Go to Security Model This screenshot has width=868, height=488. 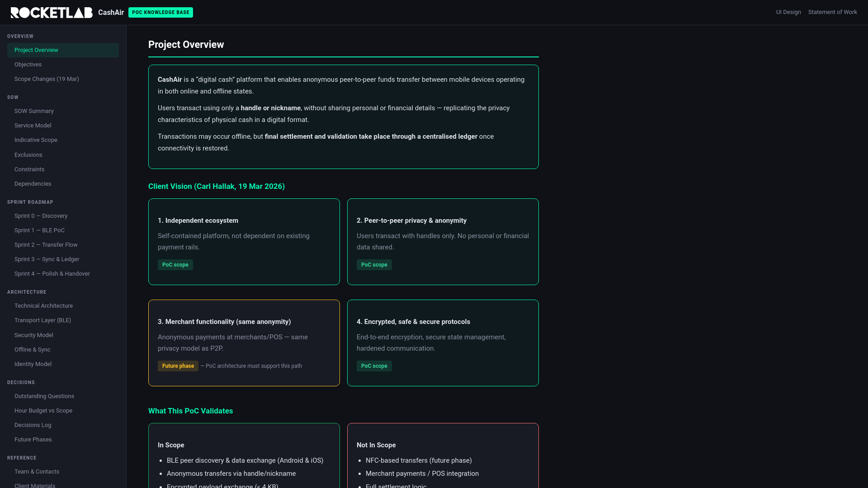click(63, 335)
